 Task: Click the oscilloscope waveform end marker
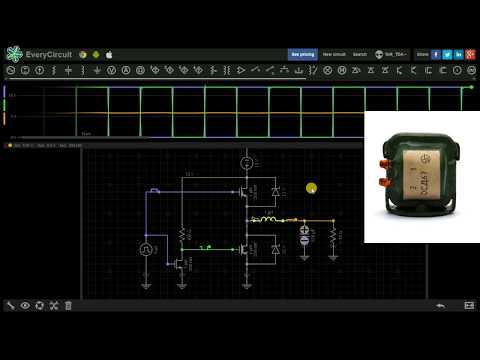point(471,87)
